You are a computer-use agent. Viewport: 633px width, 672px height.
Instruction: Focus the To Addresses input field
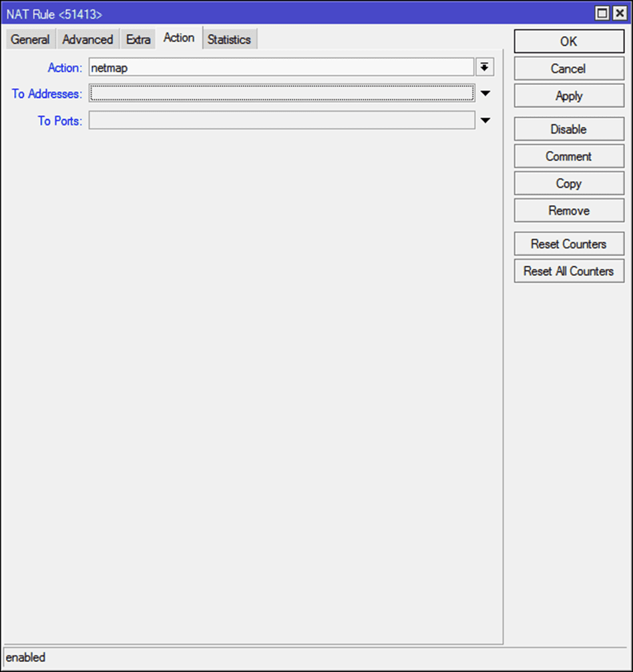pos(282,93)
